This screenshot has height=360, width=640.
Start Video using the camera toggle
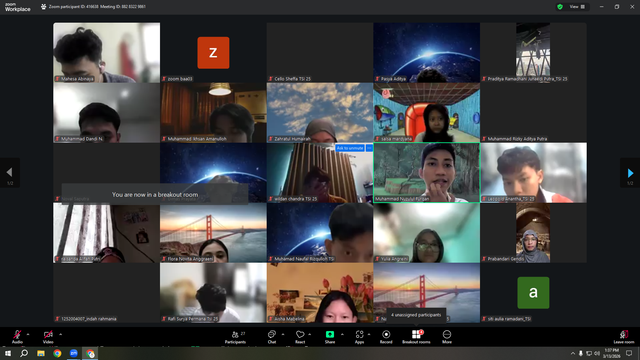48,336
